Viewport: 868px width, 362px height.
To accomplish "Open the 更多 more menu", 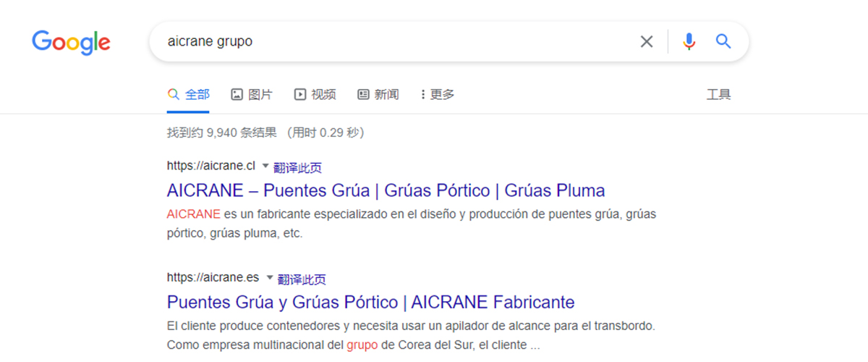I will pyautogui.click(x=438, y=94).
